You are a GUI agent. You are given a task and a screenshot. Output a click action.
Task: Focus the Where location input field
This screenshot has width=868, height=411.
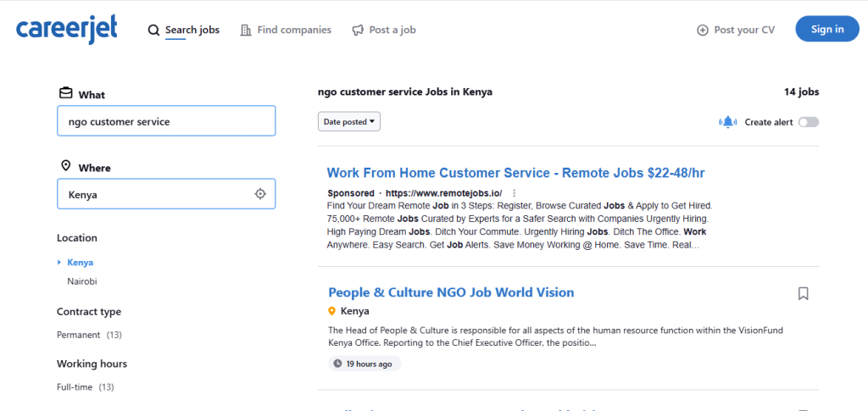point(166,194)
